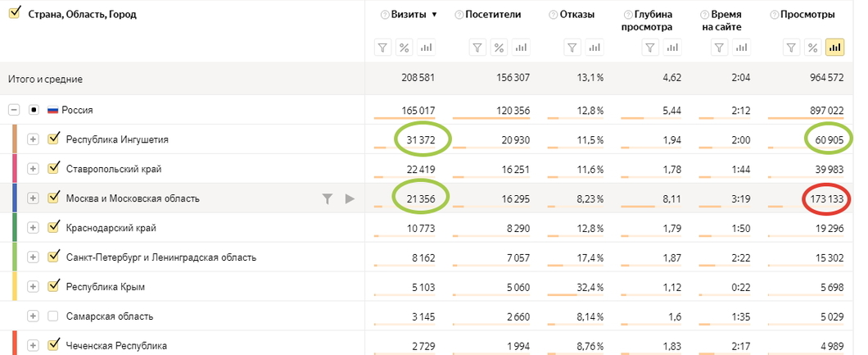This screenshot has width=868, height=355.
Task: Click play arrow icon in Москва row
Action: click(x=350, y=198)
